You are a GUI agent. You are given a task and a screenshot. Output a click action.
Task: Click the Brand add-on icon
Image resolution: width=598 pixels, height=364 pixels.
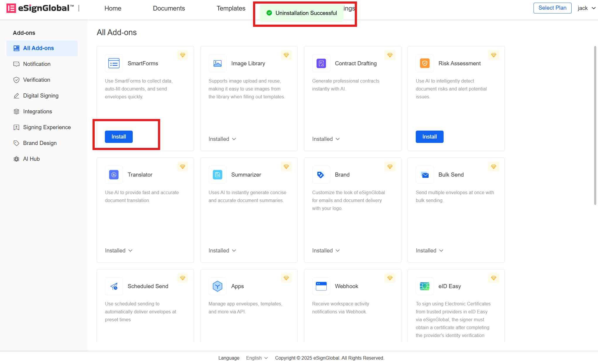click(321, 175)
